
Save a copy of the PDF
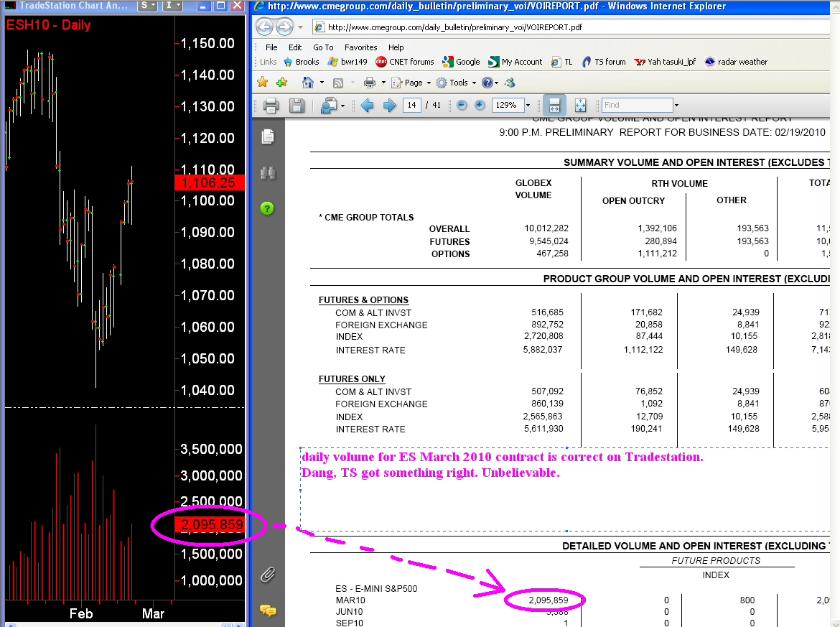point(297,105)
